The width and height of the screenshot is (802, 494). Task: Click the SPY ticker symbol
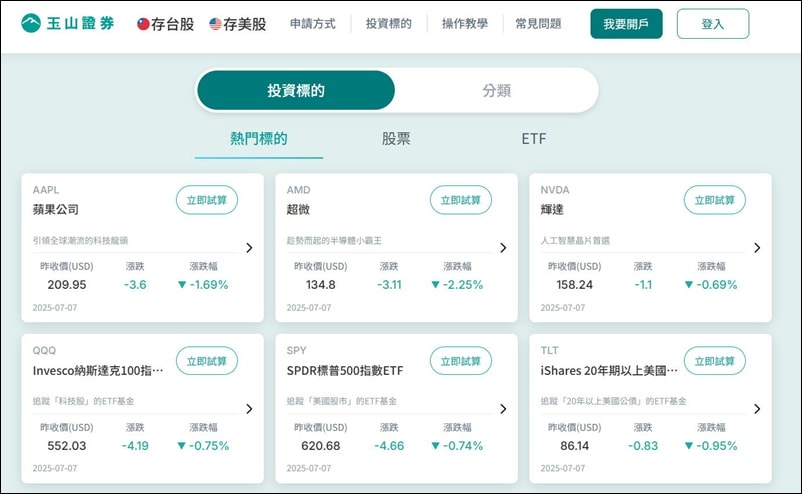[296, 350]
